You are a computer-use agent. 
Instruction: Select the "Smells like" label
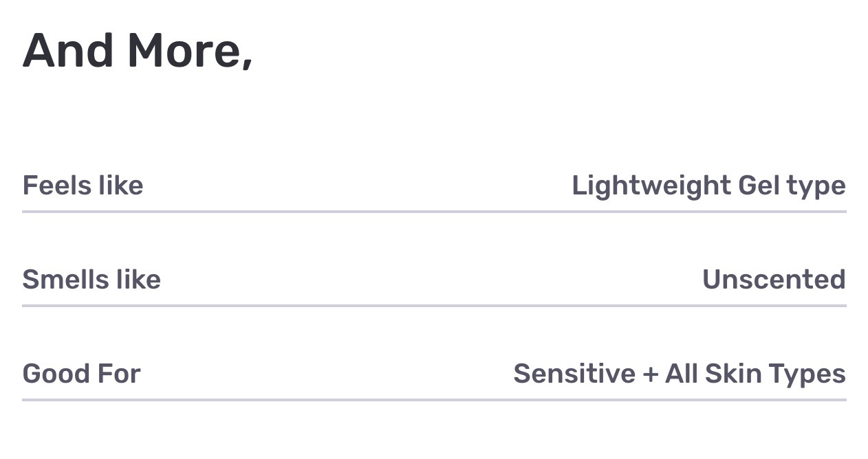tap(91, 280)
